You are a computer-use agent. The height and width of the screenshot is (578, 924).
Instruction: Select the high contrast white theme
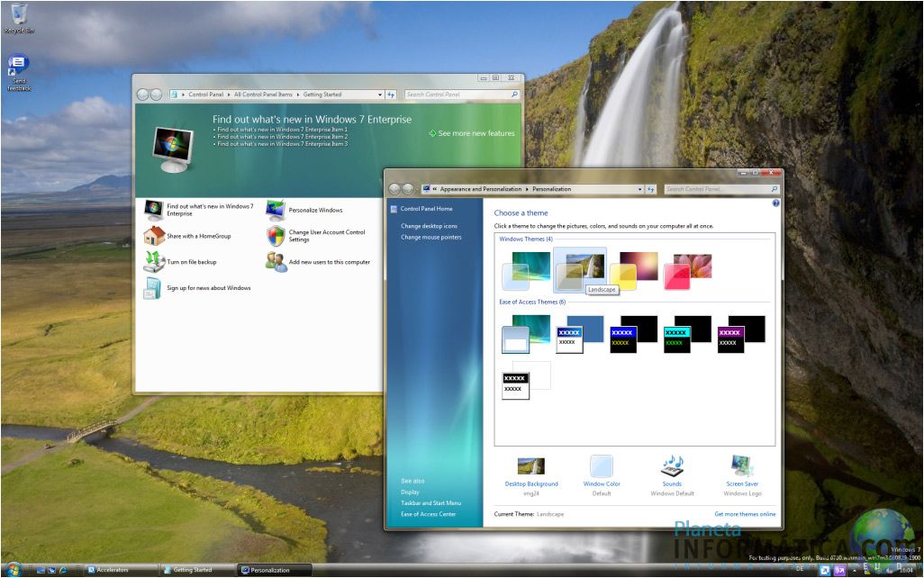click(x=526, y=381)
